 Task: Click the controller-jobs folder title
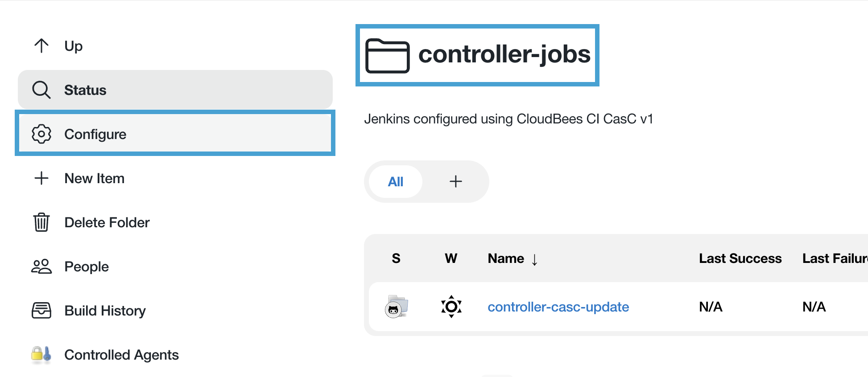click(504, 54)
